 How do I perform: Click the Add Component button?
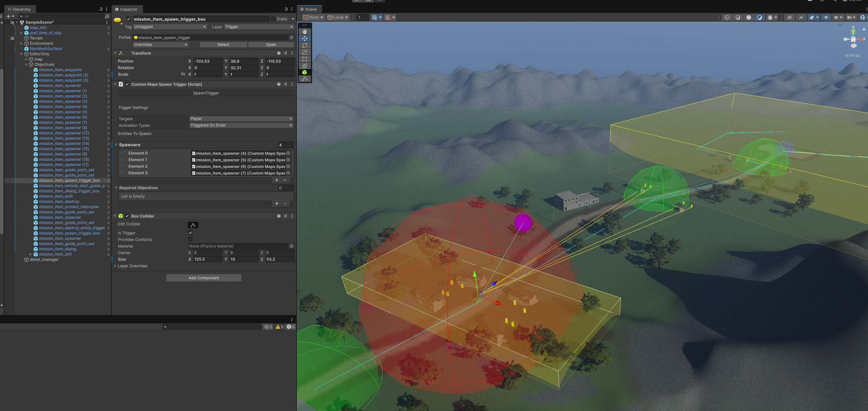pyautogui.click(x=203, y=278)
